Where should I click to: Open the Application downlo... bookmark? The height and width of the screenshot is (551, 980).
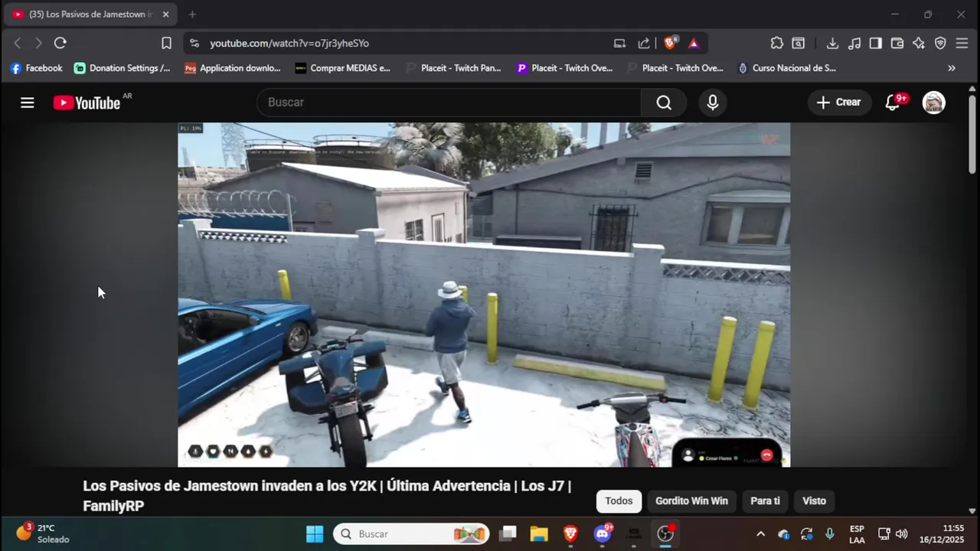233,68
